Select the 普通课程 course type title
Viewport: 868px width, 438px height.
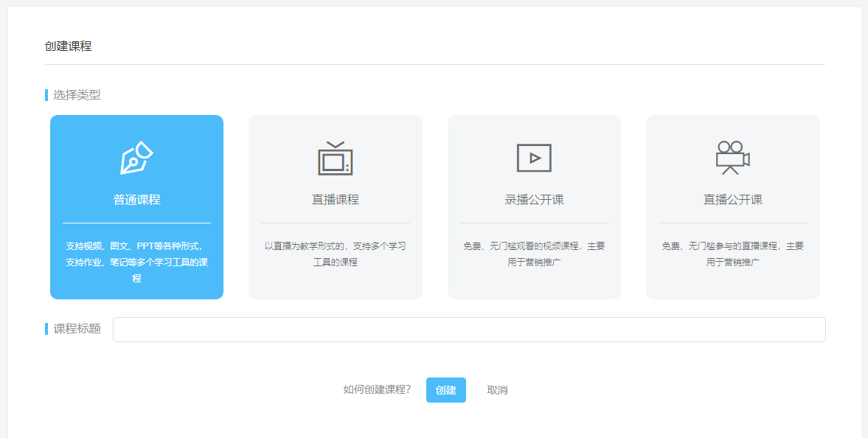point(136,200)
